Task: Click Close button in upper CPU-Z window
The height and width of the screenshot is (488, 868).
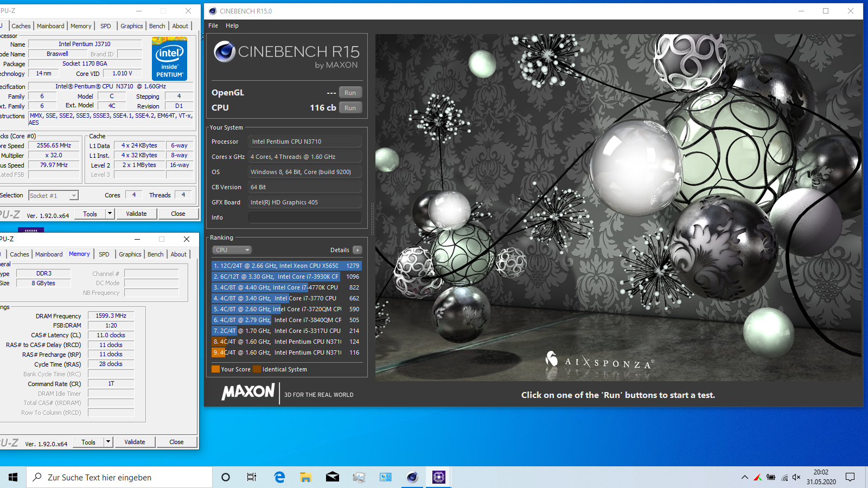Action: 178,214
